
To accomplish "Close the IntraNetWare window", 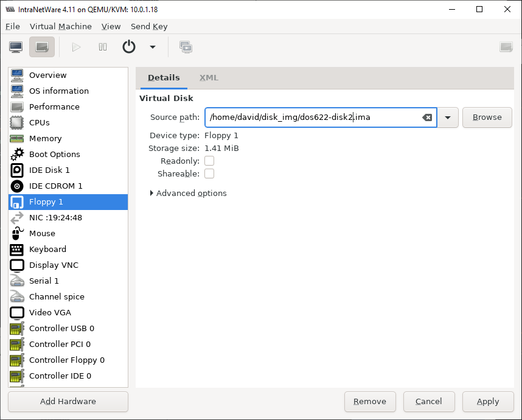I will tap(507, 9).
